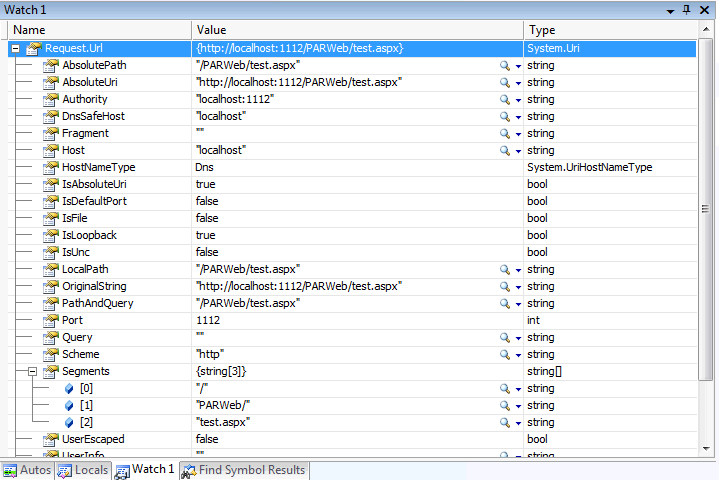Click magnifier icon in Scheme row

(505, 354)
